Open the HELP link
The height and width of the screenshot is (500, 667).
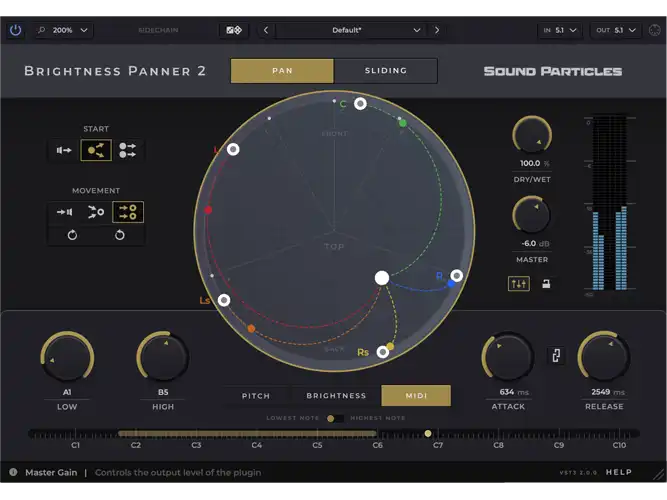pyautogui.click(x=619, y=472)
